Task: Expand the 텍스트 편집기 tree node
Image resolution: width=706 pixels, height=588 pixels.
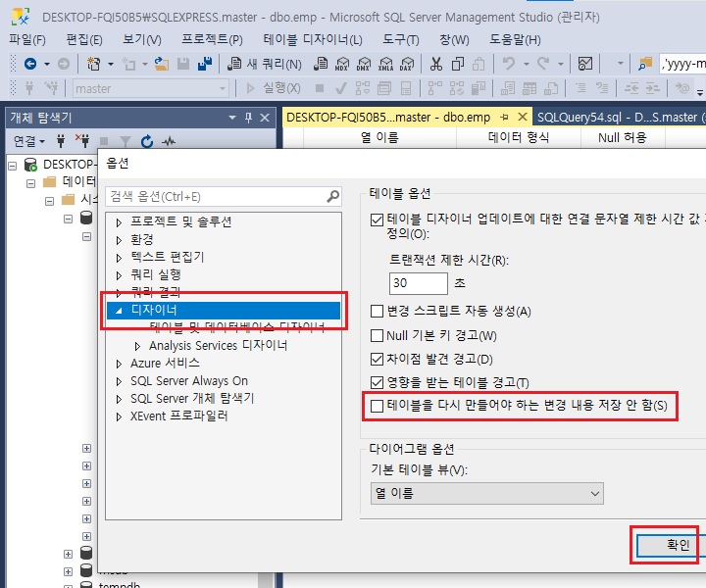Action: click(x=119, y=258)
